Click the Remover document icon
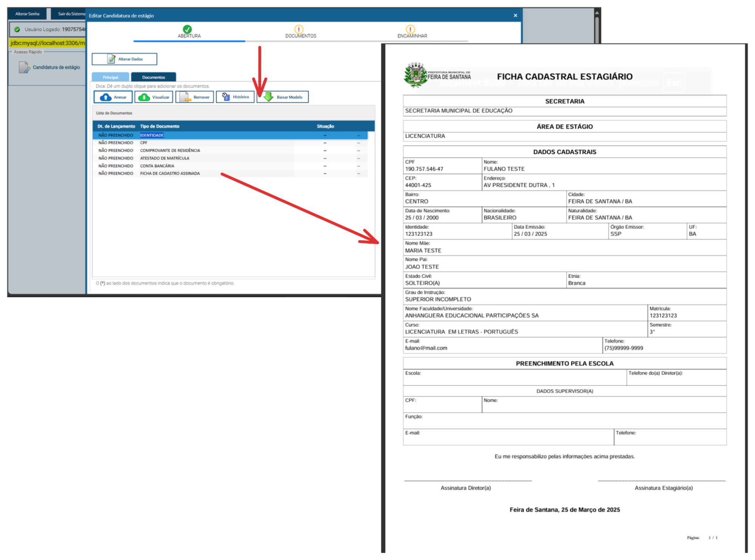This screenshot has width=755, height=560. tap(185, 97)
